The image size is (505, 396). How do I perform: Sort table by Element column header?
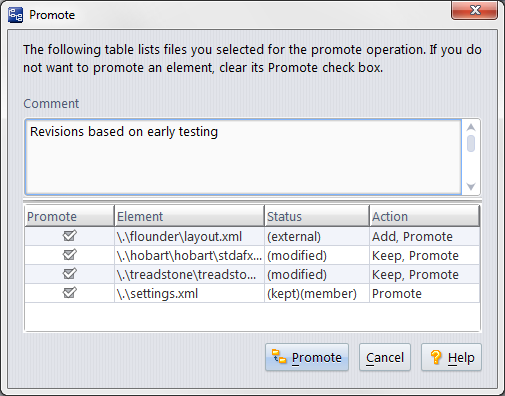(189, 216)
